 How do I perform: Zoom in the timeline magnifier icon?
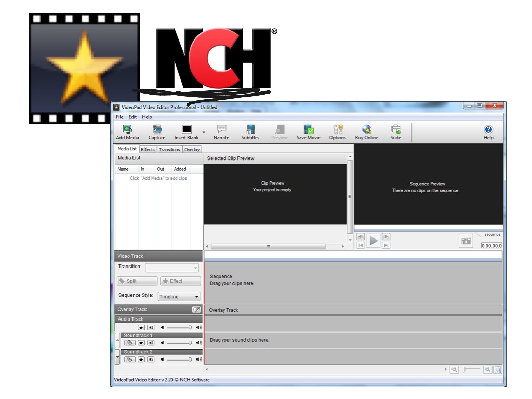coord(487,369)
